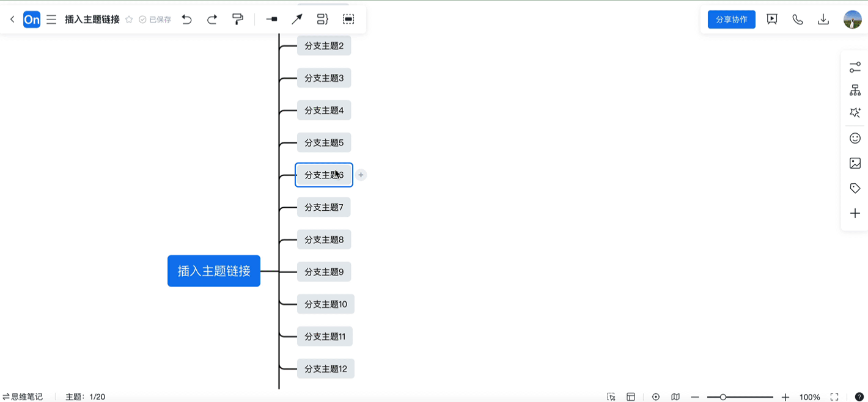The width and height of the screenshot is (868, 402).
Task: Star this document as favorite
Action: coord(129,20)
